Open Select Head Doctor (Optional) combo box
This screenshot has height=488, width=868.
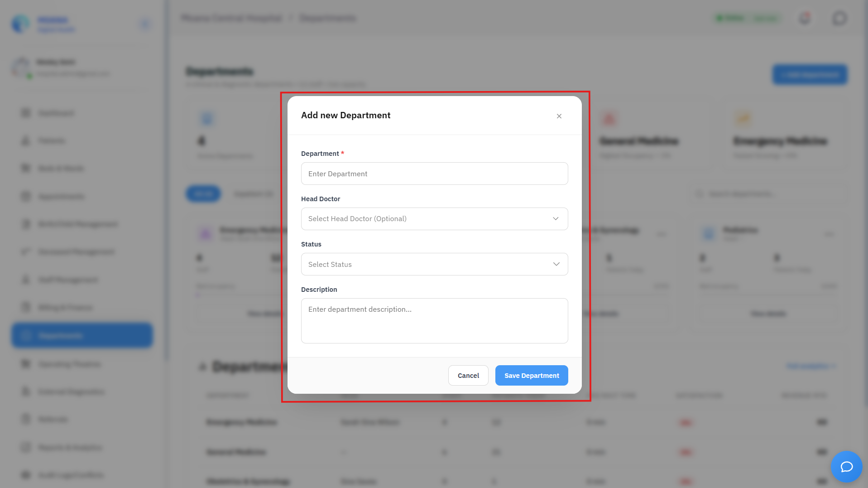[434, 219]
